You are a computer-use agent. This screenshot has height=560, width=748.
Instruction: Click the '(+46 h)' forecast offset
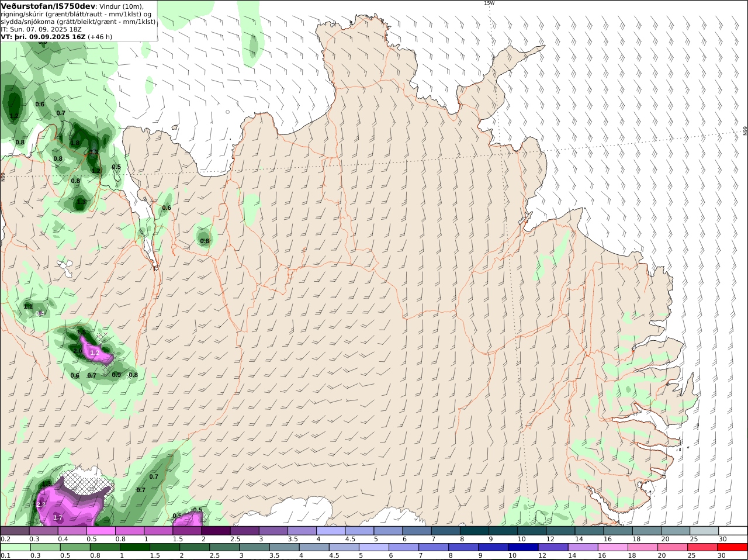point(100,36)
